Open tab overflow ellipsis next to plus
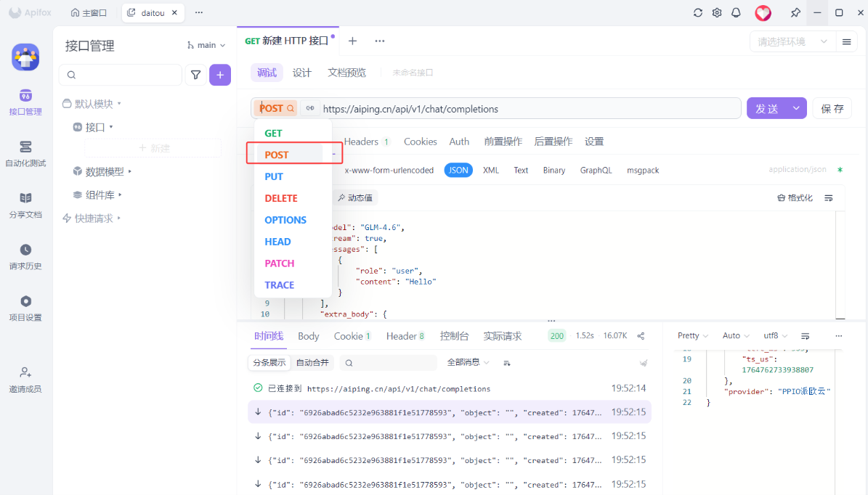868x495 pixels. point(380,41)
